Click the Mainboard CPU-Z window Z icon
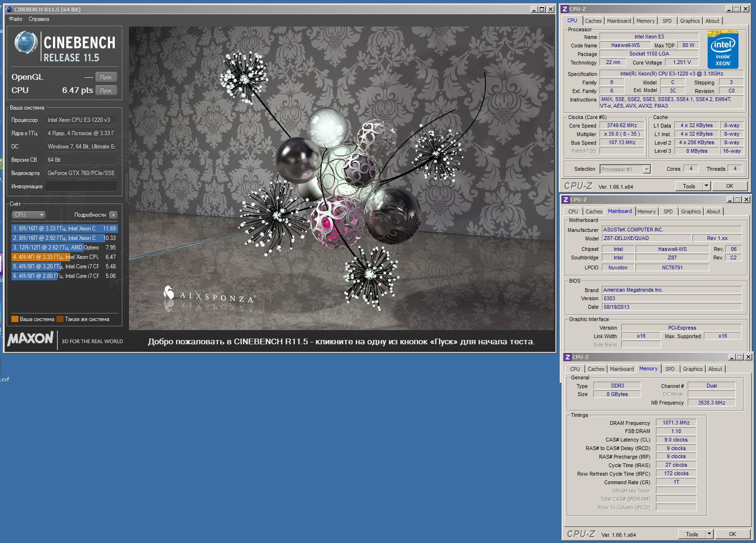756x543 pixels. click(565, 200)
